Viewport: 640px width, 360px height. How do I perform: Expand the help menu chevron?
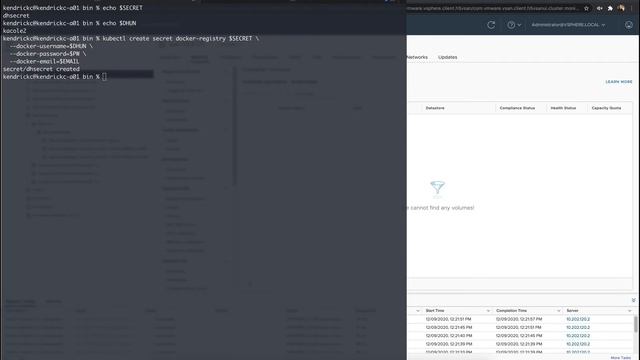519,25
